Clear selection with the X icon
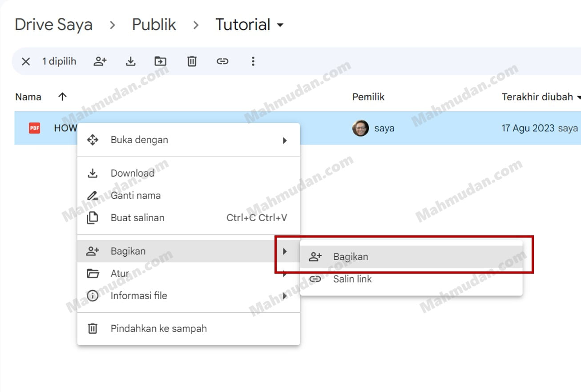The width and height of the screenshot is (581, 392). pos(26,61)
